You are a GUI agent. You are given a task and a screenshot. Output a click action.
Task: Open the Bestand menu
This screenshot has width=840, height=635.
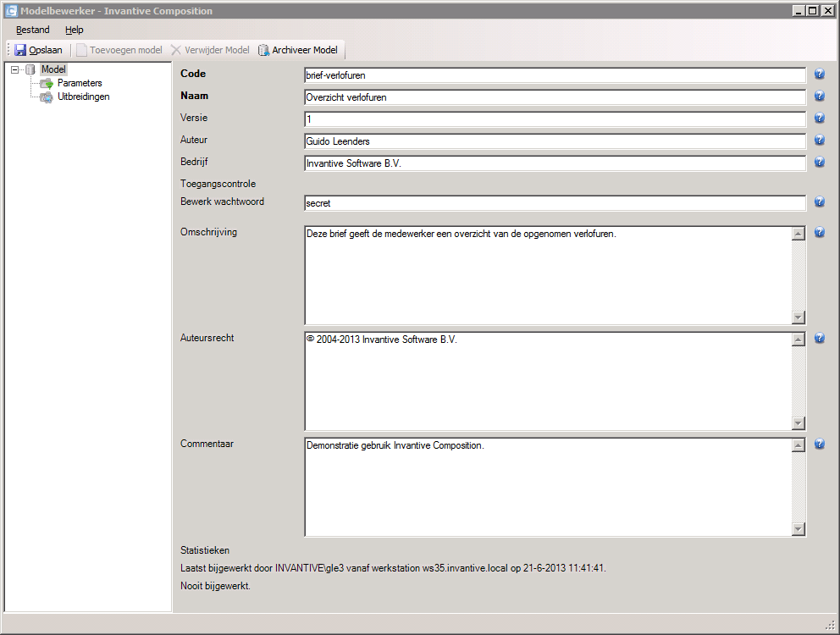click(33, 30)
